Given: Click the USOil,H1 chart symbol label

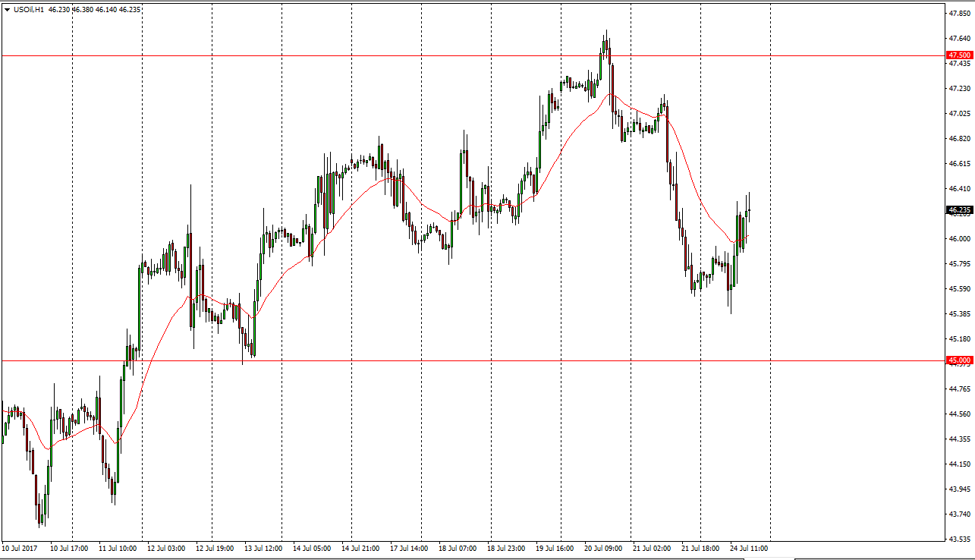Looking at the screenshot, I should pos(29,9).
